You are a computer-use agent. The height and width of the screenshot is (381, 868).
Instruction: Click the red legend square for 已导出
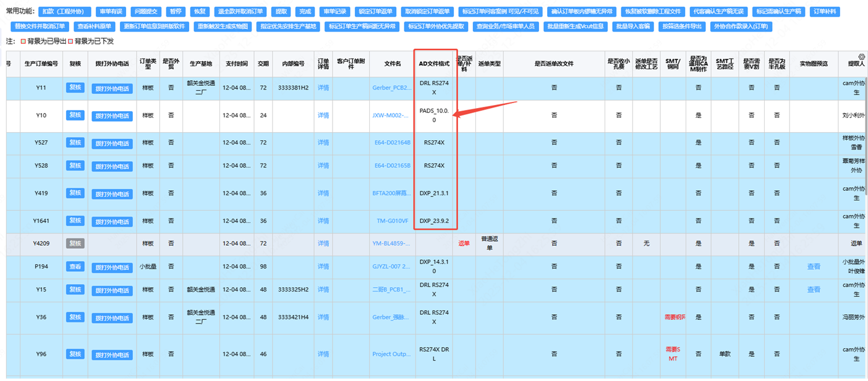[x=23, y=41]
